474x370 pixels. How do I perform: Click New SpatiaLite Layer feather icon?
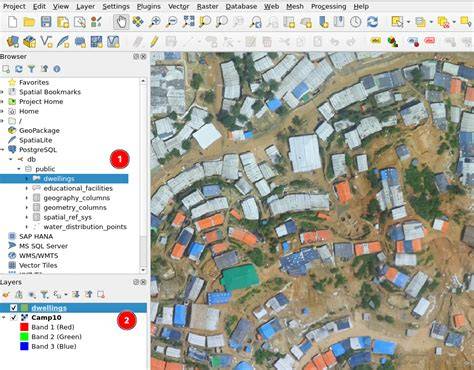click(x=63, y=42)
